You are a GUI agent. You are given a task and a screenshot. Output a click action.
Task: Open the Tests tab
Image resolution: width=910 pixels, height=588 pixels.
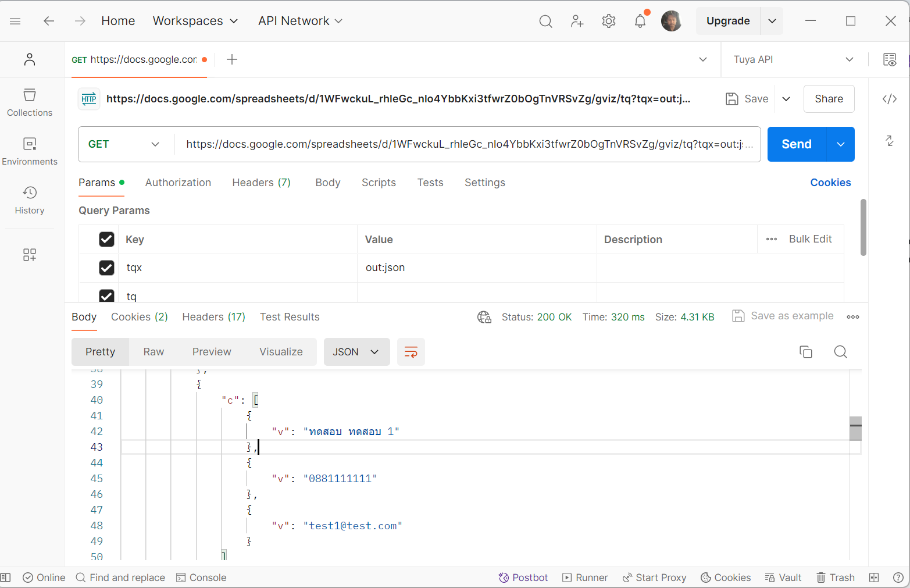pyautogui.click(x=430, y=183)
